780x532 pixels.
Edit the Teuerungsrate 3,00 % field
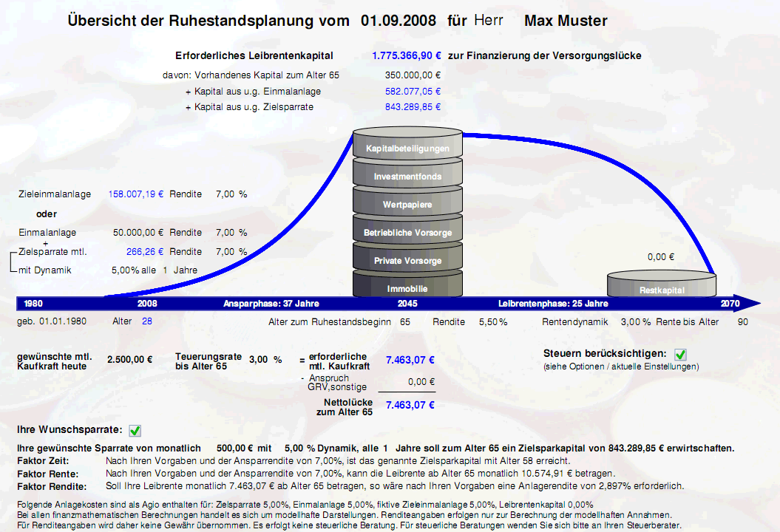tap(265, 360)
